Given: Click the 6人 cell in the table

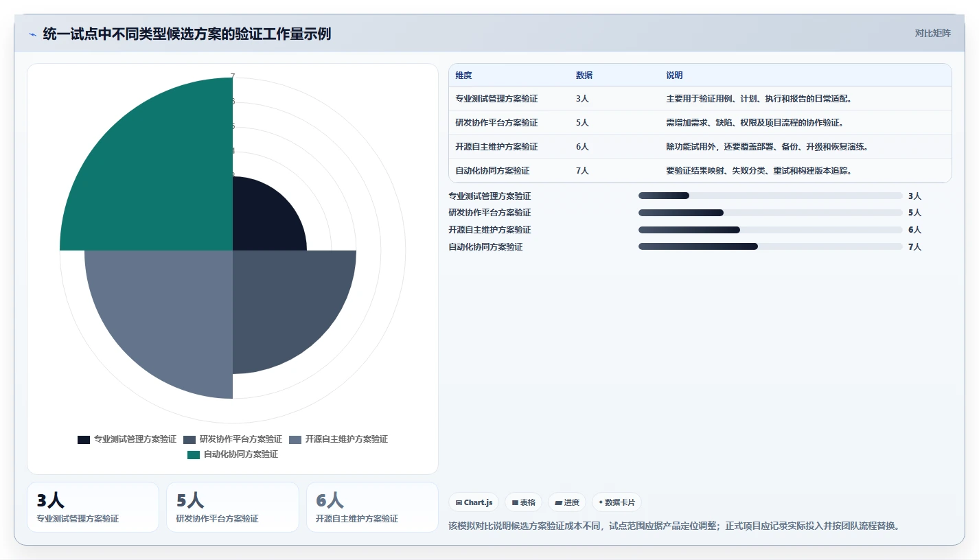Looking at the screenshot, I should pyautogui.click(x=582, y=147).
